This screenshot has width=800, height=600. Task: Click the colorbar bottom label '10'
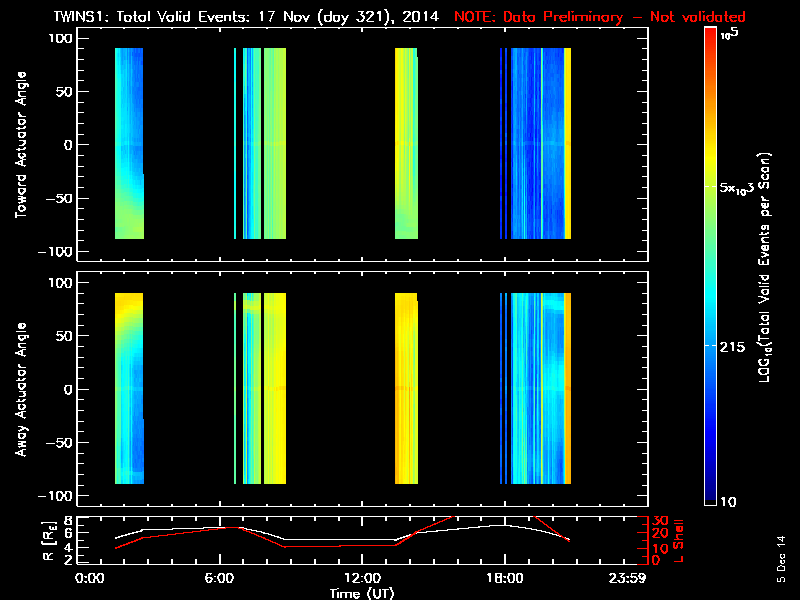tap(728, 502)
